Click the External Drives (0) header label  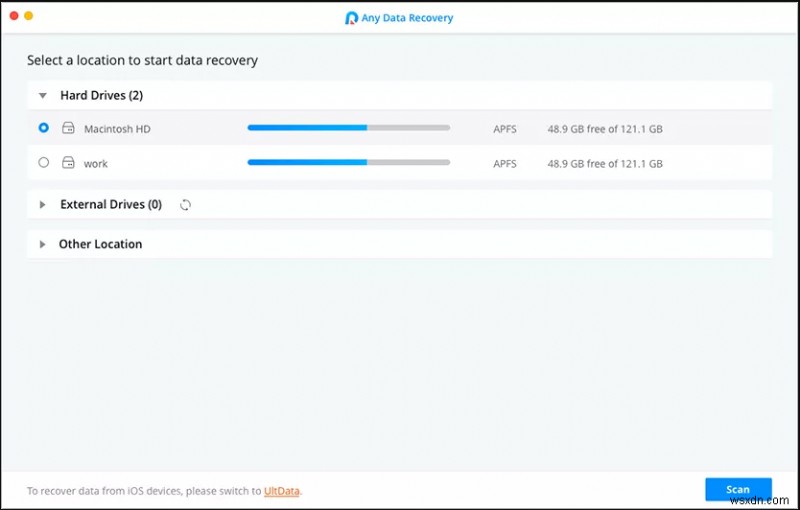110,205
